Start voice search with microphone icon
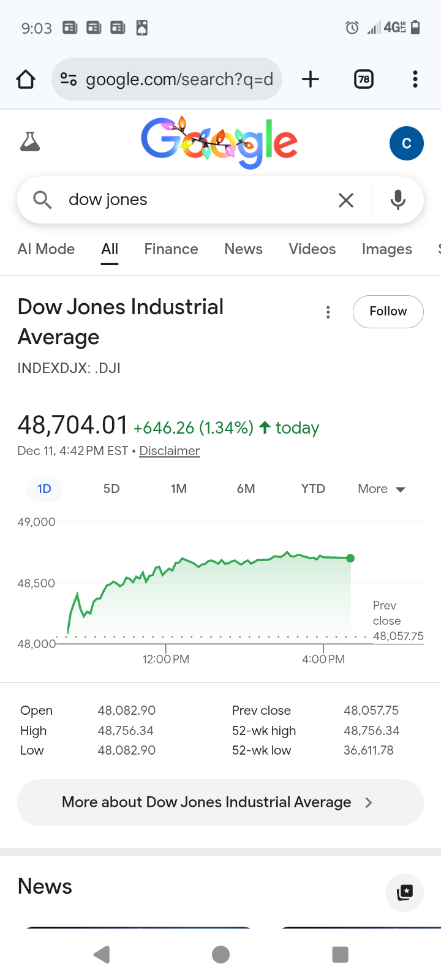The height and width of the screenshot is (980, 441). coord(398,200)
